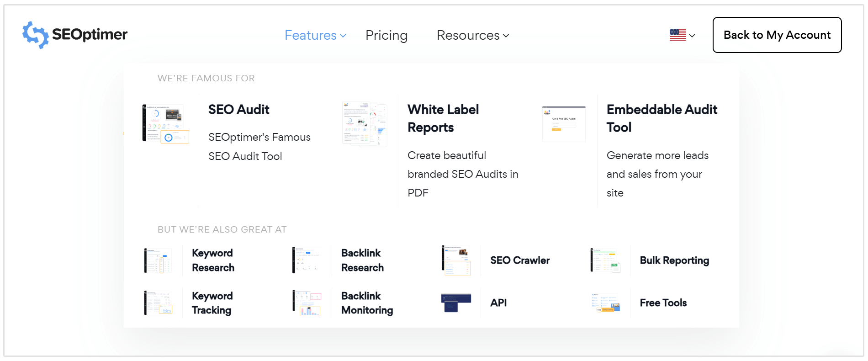Open the US flag language selector
868x361 pixels.
[682, 35]
